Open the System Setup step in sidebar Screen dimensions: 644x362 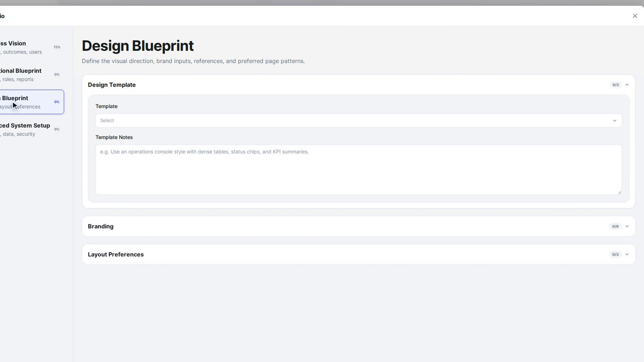pos(30,129)
